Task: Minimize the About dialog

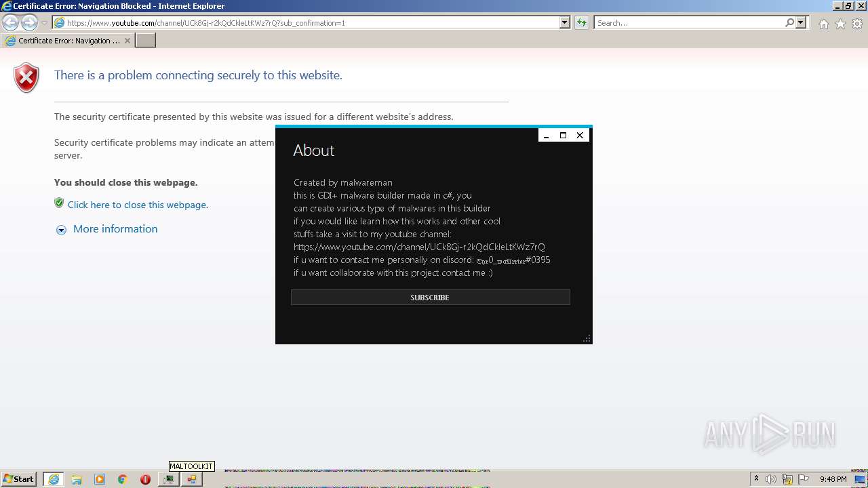Action: click(546, 136)
